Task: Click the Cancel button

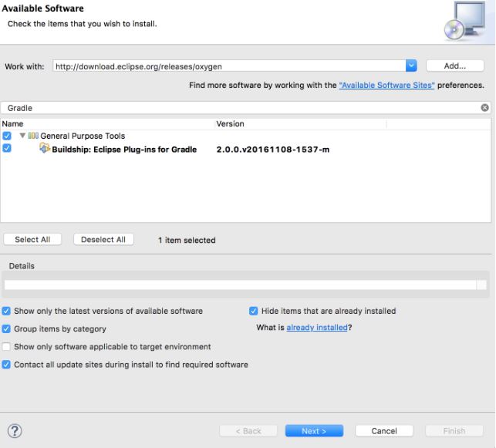Action: (384, 430)
